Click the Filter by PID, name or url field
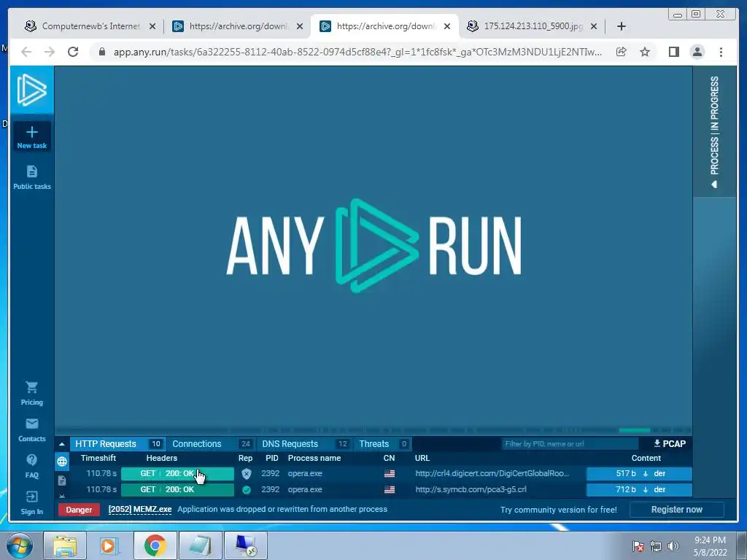Viewport: 747px width, 560px height. tap(569, 444)
